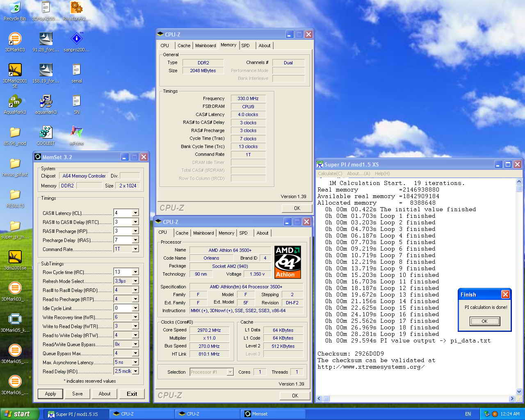Open the RESULTS folder
Viewport: 525px width, 420px height.
coord(15,198)
